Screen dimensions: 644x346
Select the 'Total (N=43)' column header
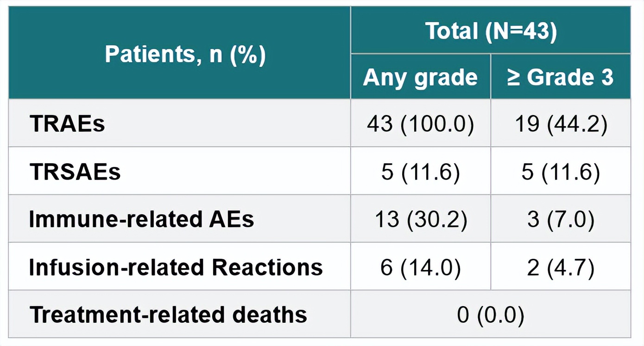pos(491,31)
